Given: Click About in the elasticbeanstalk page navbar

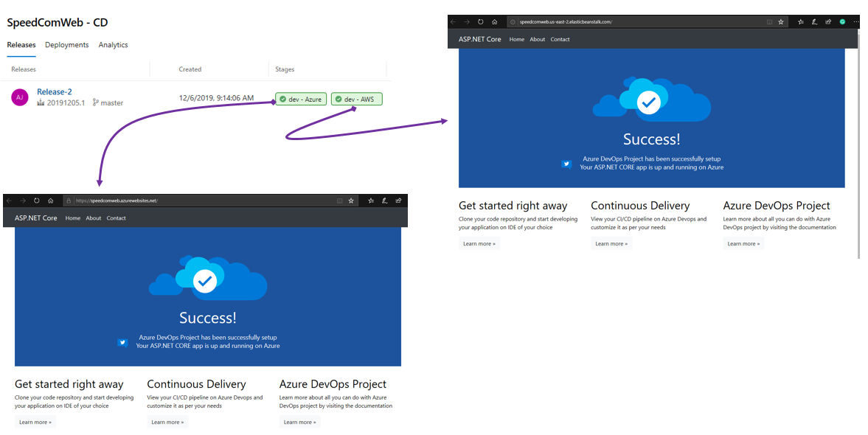Looking at the screenshot, I should click(x=538, y=40).
